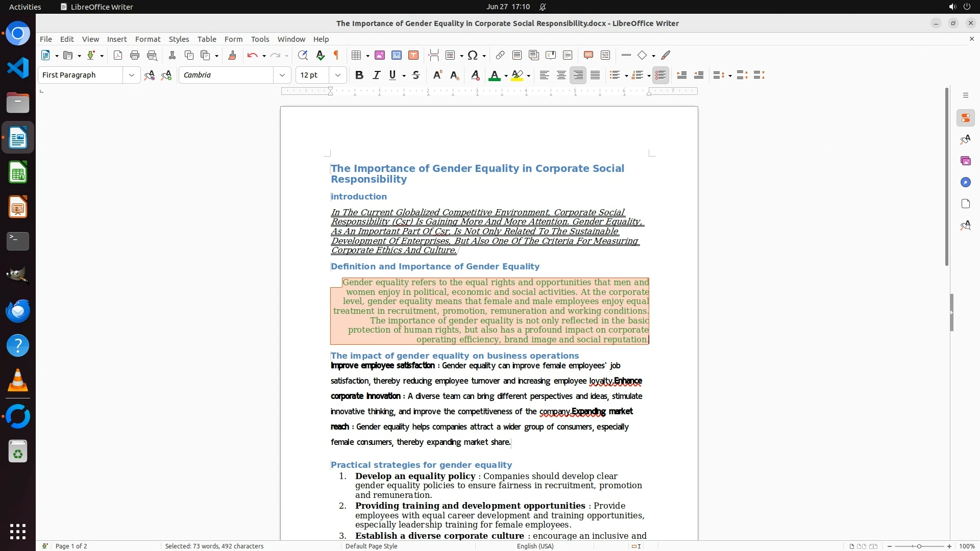Open the Format menu
Image resolution: width=980 pixels, height=551 pixels.
click(x=148, y=39)
